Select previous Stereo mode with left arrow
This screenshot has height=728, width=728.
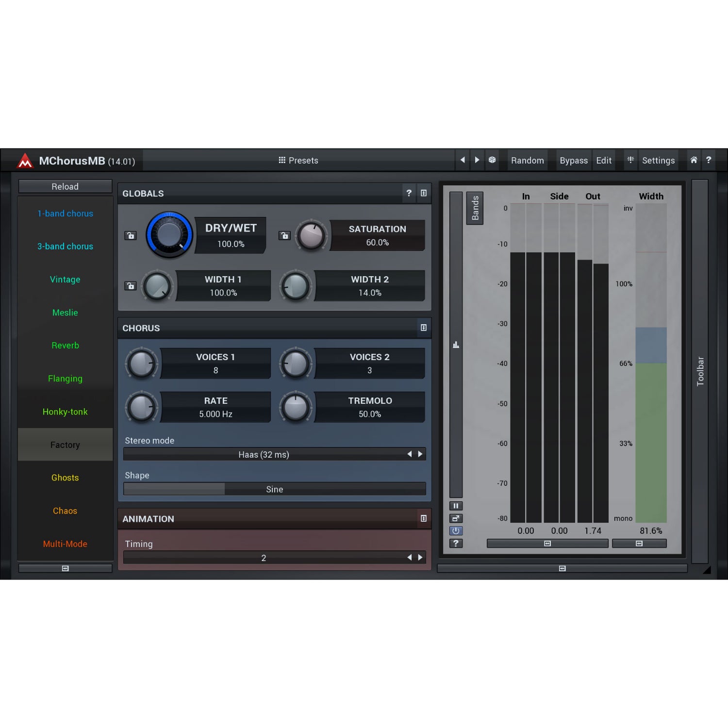410,454
